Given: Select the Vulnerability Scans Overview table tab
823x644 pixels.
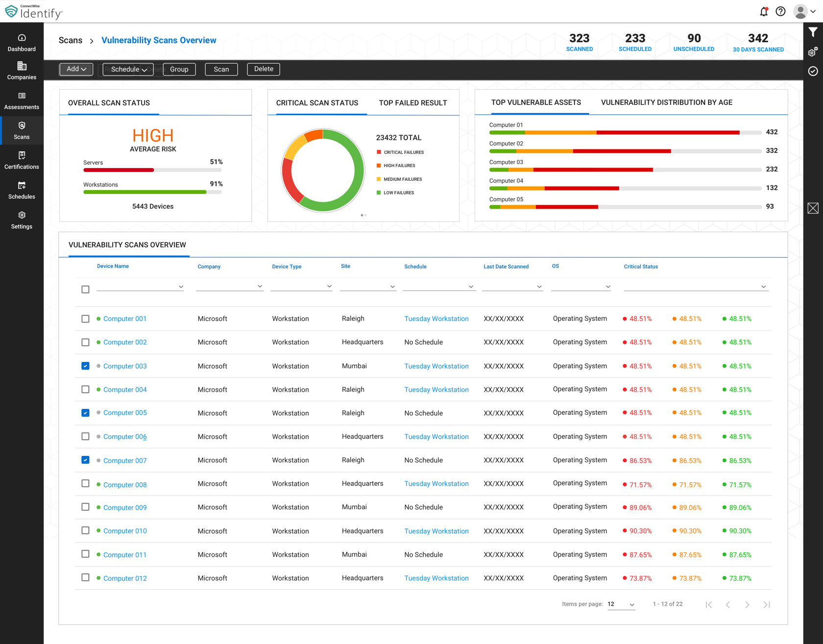Looking at the screenshot, I should coord(127,245).
